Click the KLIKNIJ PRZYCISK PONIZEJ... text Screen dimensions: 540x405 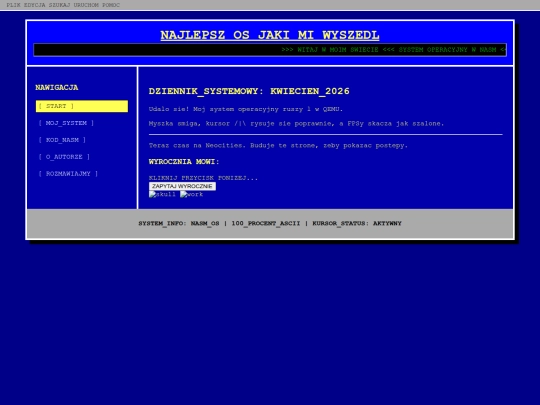pyautogui.click(x=203, y=178)
